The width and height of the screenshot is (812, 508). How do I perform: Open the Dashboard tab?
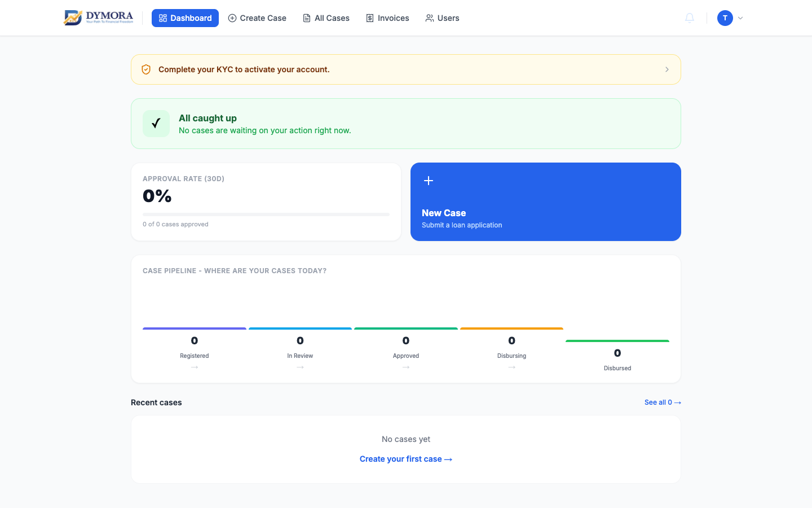coord(185,18)
